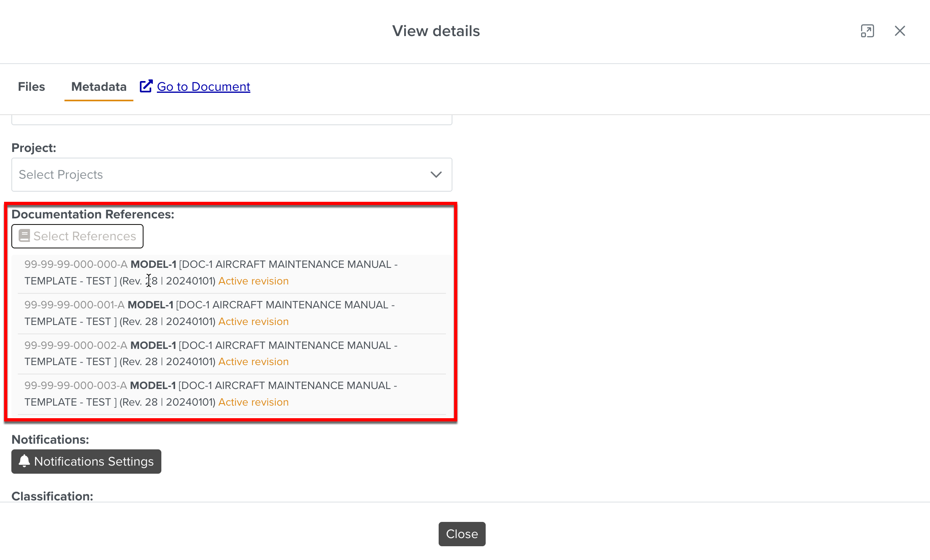The height and width of the screenshot is (560, 930).
Task: Select the Metadata tab
Action: [x=99, y=87]
